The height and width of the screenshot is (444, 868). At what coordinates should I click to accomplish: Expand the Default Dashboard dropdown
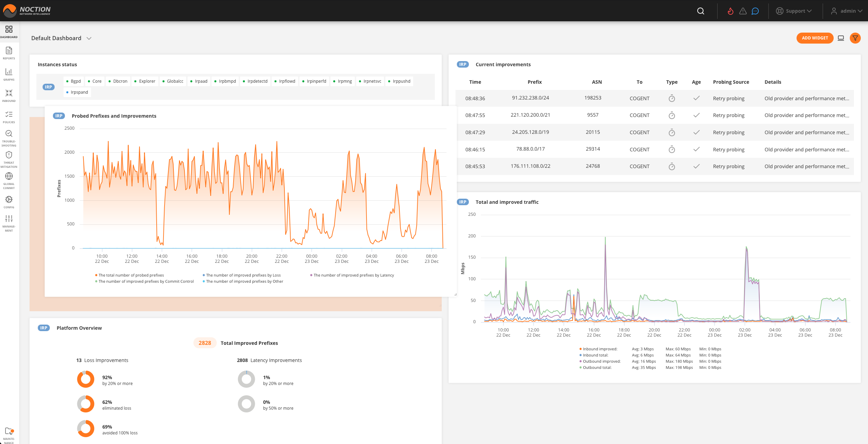89,38
